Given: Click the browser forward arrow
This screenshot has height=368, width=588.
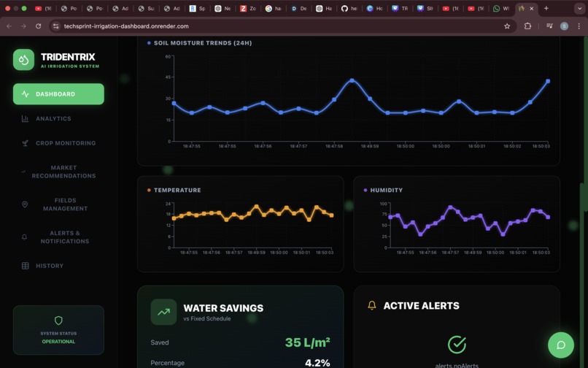Looking at the screenshot, I should (23, 26).
